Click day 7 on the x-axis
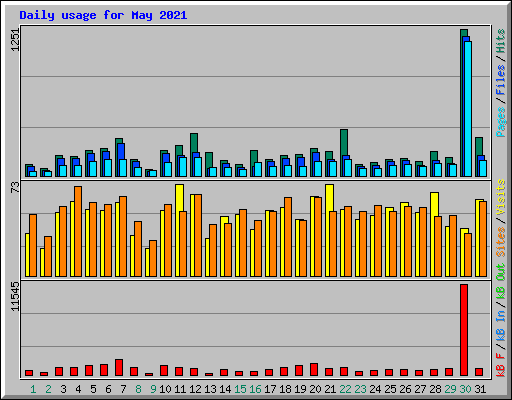Viewport: 512px width, 400px height. pyautogui.click(x=123, y=389)
